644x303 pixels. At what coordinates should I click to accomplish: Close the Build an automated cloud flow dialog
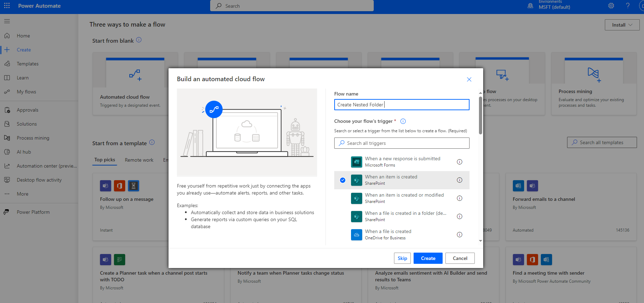tap(469, 79)
